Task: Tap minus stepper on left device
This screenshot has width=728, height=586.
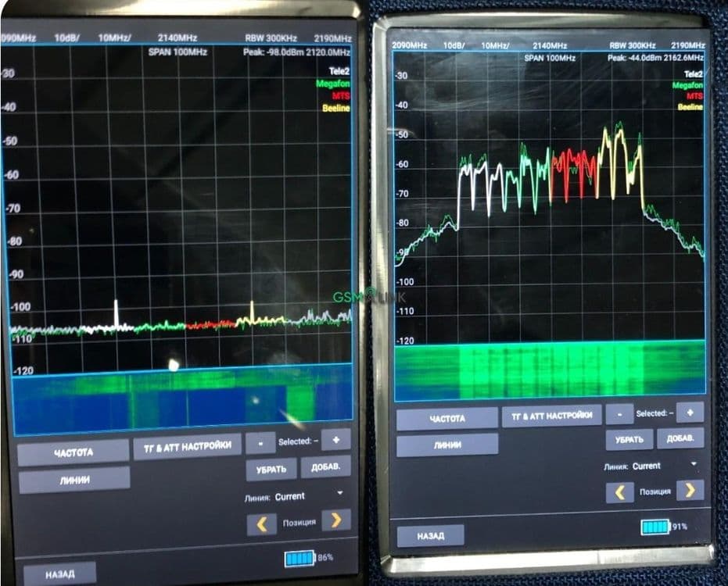Action: tap(260, 443)
